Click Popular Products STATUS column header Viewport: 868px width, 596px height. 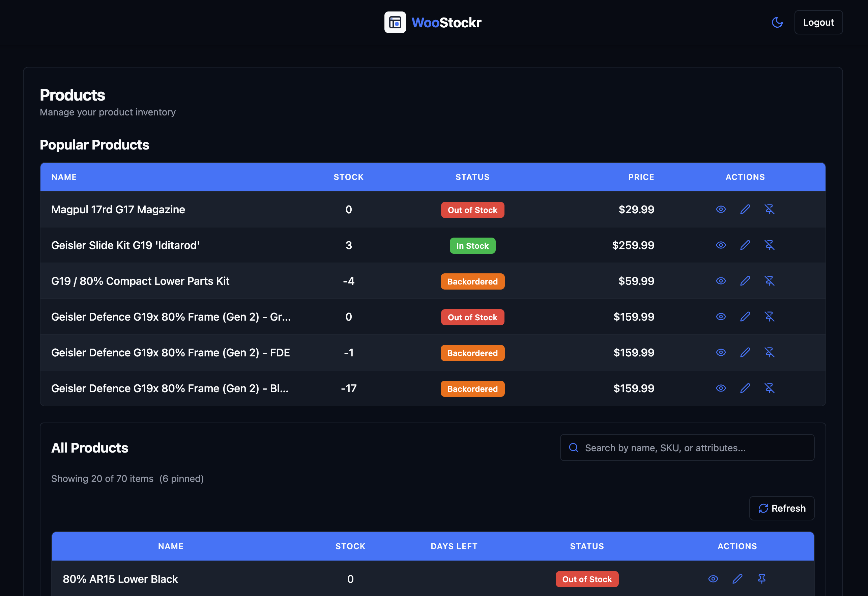pos(472,177)
